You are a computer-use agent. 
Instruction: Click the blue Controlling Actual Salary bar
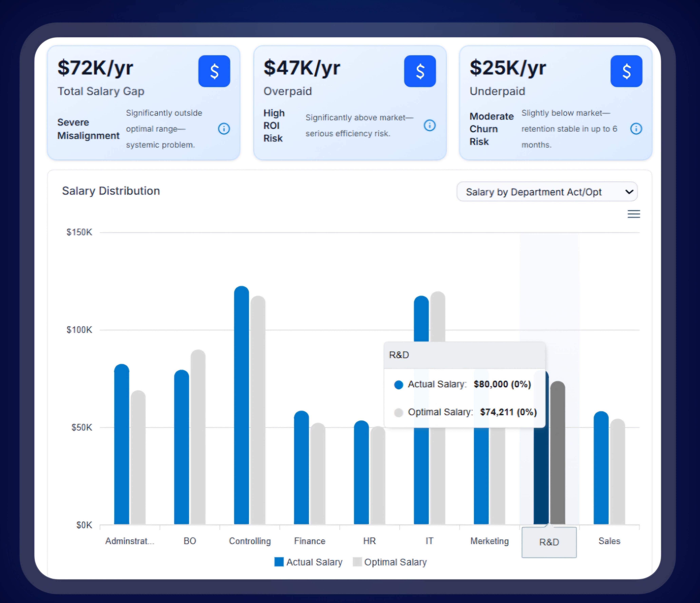[x=241, y=405]
